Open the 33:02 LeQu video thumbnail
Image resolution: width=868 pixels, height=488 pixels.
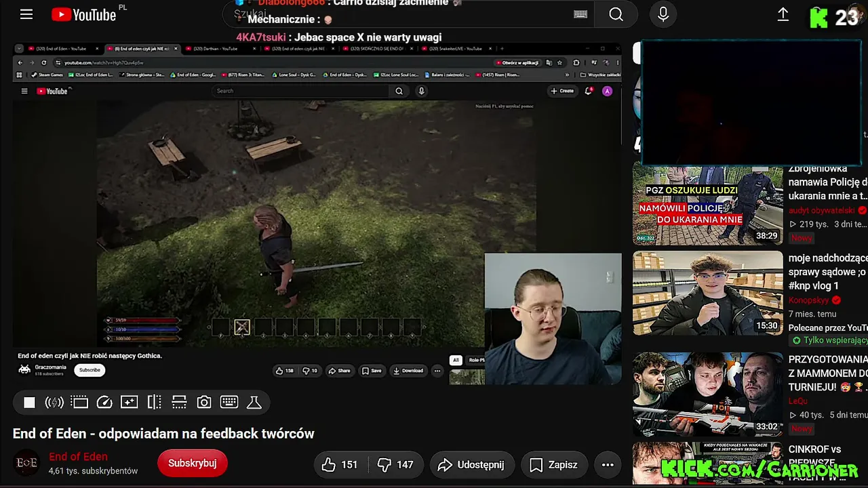[707, 394]
